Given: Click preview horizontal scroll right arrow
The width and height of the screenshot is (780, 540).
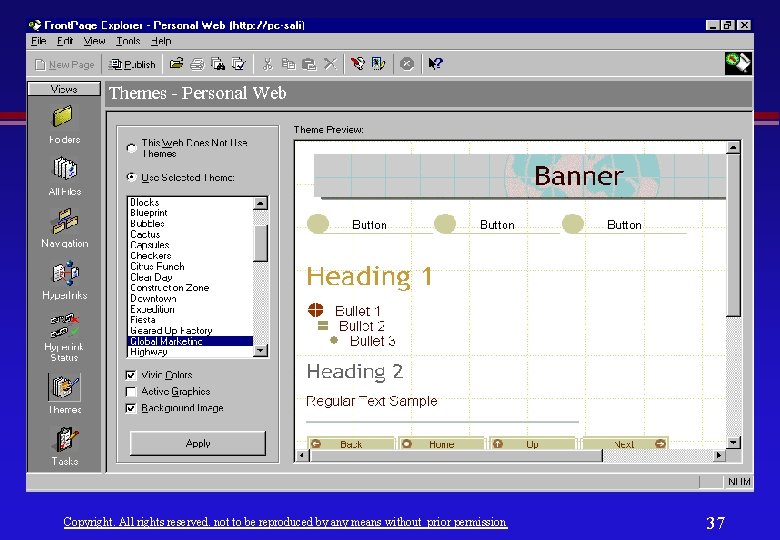Looking at the screenshot, I should 718,455.
